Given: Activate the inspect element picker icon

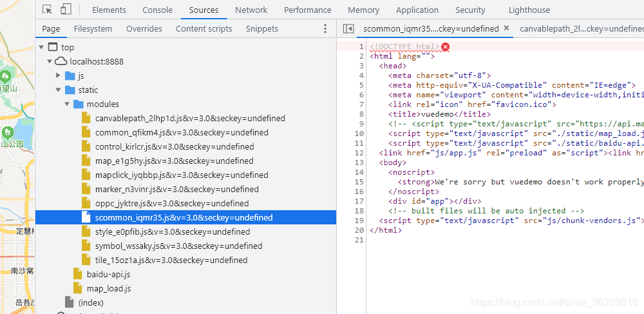Looking at the screenshot, I should (47, 10).
